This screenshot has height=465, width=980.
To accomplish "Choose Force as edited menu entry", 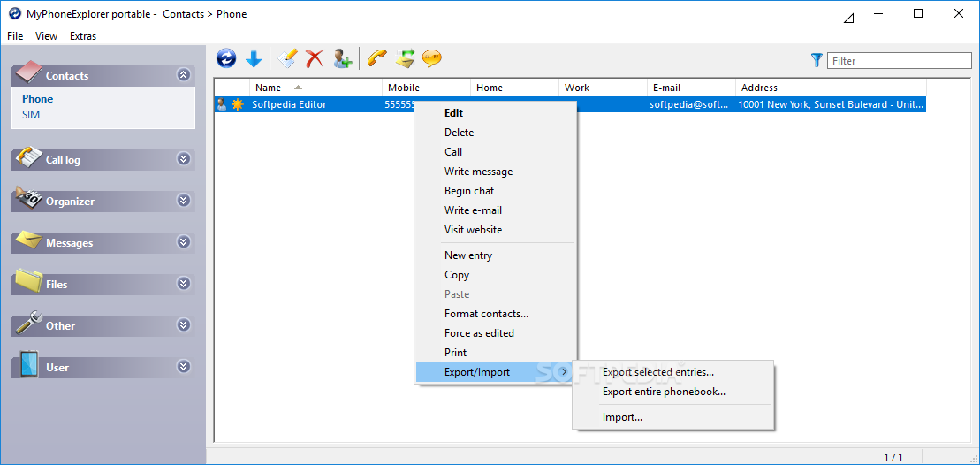I will (494, 333).
